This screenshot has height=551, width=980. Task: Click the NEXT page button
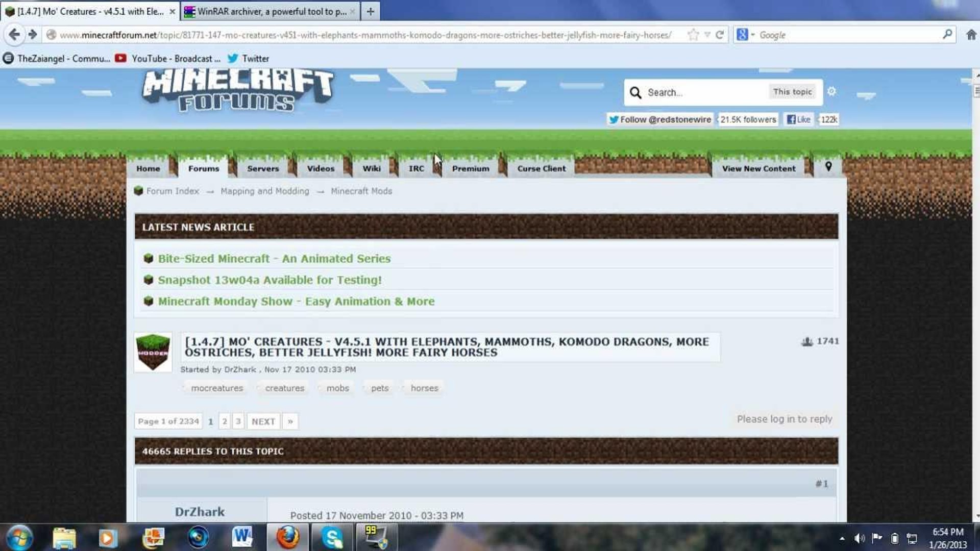pyautogui.click(x=263, y=421)
